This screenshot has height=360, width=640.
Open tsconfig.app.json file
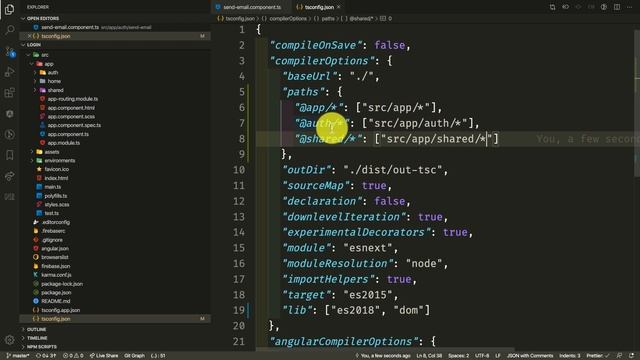pos(60,310)
